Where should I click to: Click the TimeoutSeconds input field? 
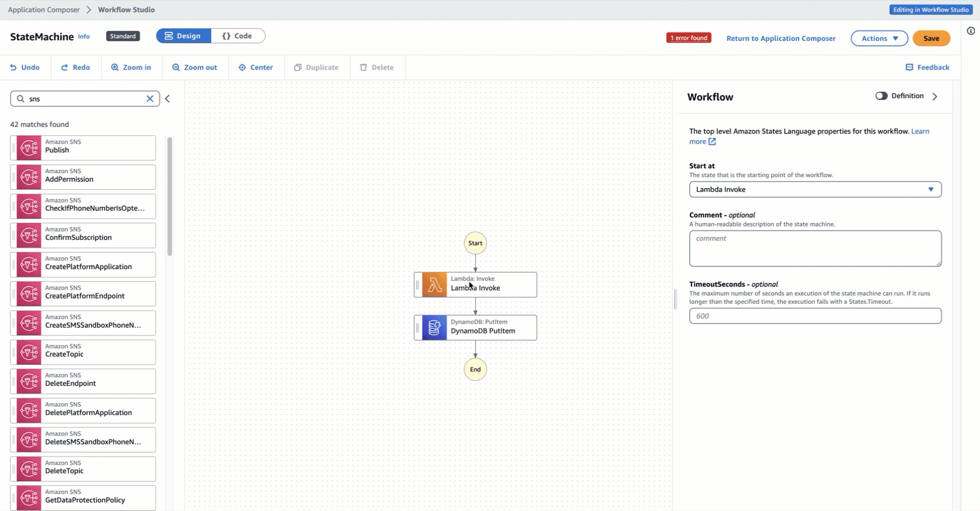coord(815,316)
